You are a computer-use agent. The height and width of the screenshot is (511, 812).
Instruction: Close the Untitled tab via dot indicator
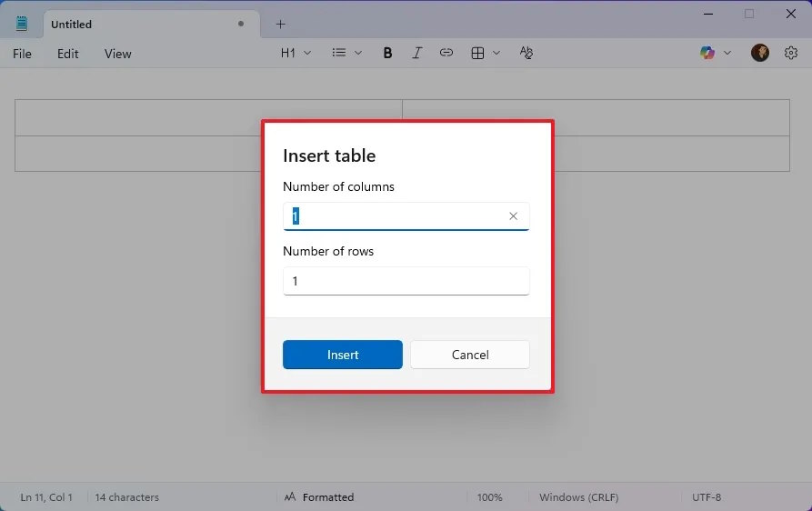coord(241,24)
